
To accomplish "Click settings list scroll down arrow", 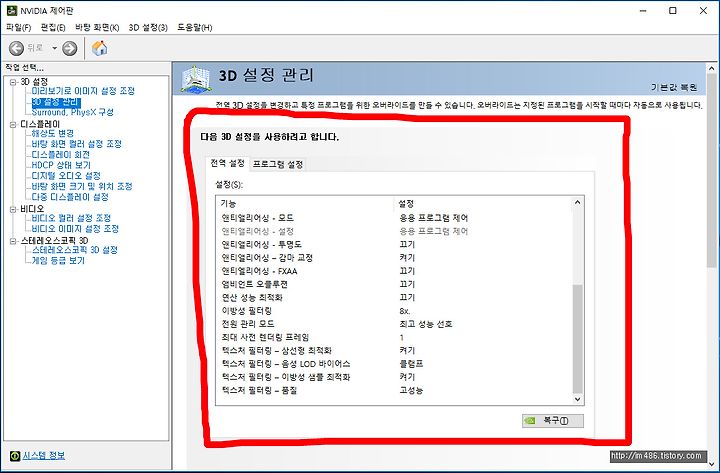I will (x=578, y=399).
